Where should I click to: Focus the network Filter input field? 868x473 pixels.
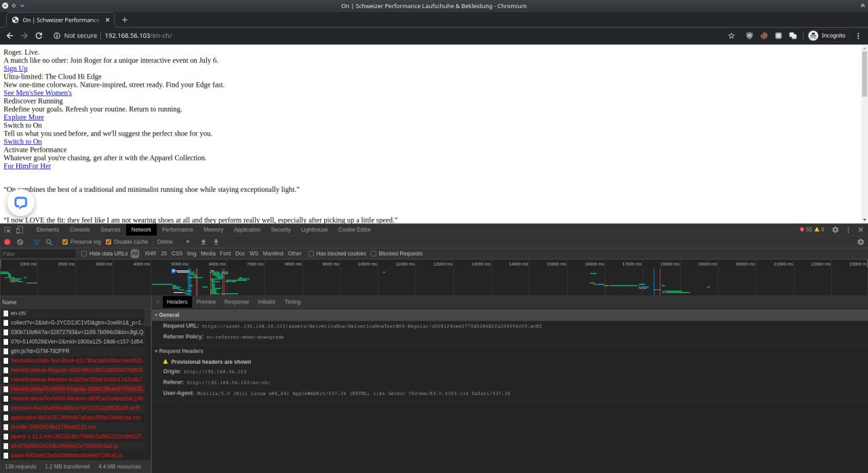click(x=38, y=253)
